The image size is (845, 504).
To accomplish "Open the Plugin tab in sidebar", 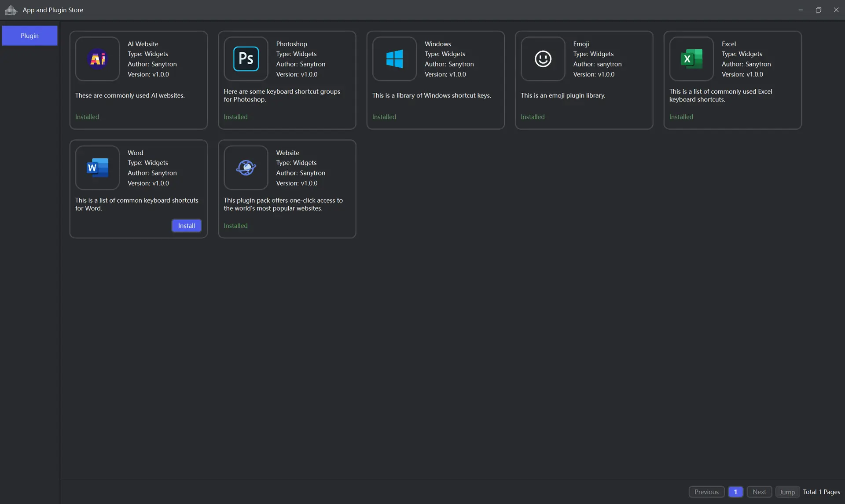I will 29,36.
